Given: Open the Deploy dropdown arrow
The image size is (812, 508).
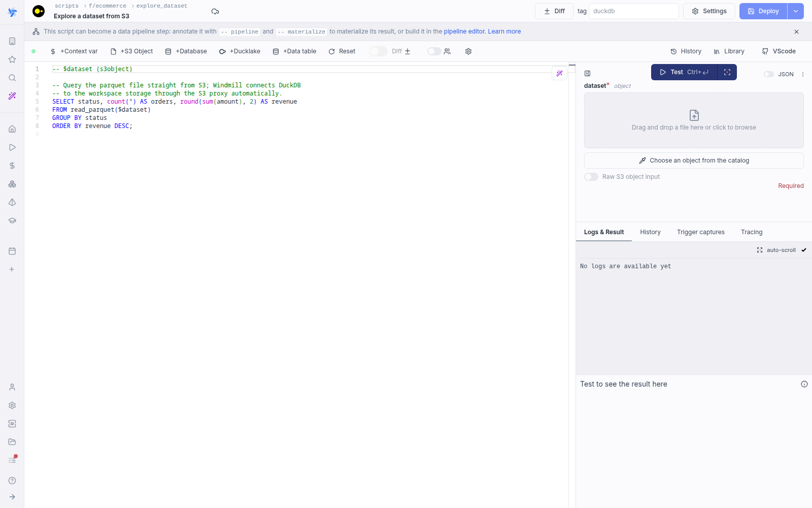Looking at the screenshot, I should [796, 11].
